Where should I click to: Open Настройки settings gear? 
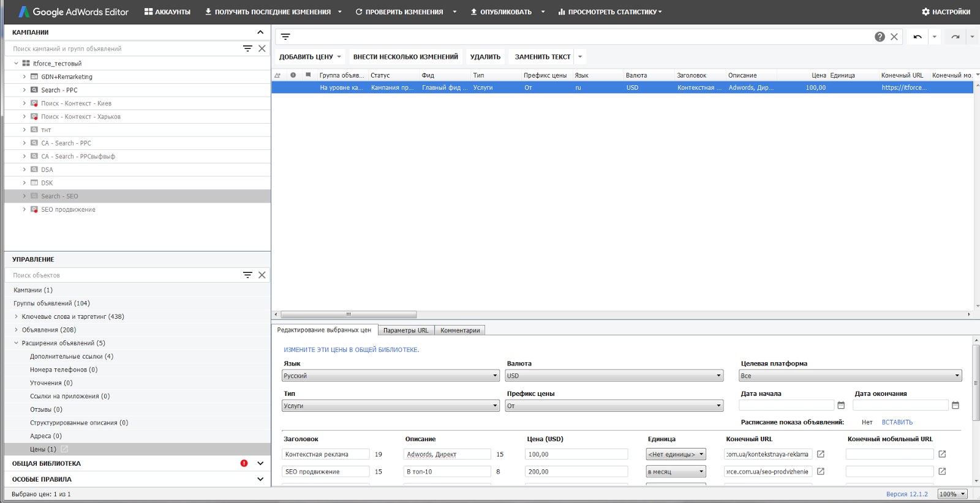click(x=946, y=12)
